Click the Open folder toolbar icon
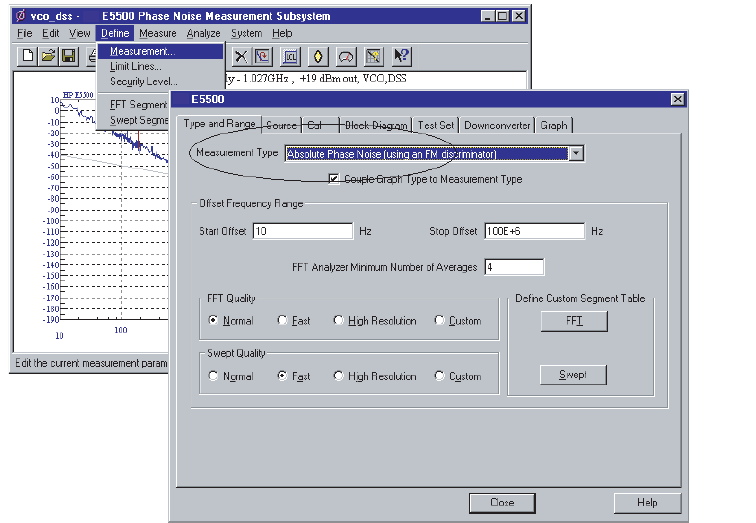The height and width of the screenshot is (523, 756). pos(48,56)
